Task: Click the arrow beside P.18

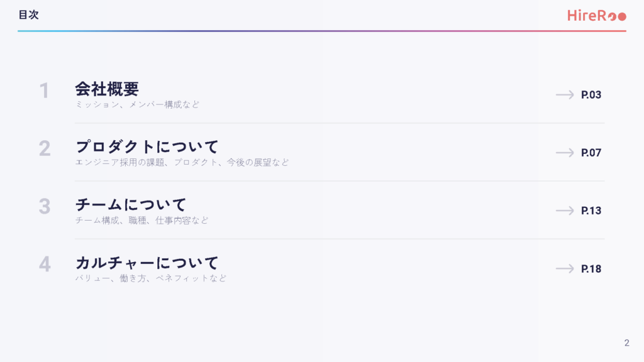Action: click(x=565, y=268)
